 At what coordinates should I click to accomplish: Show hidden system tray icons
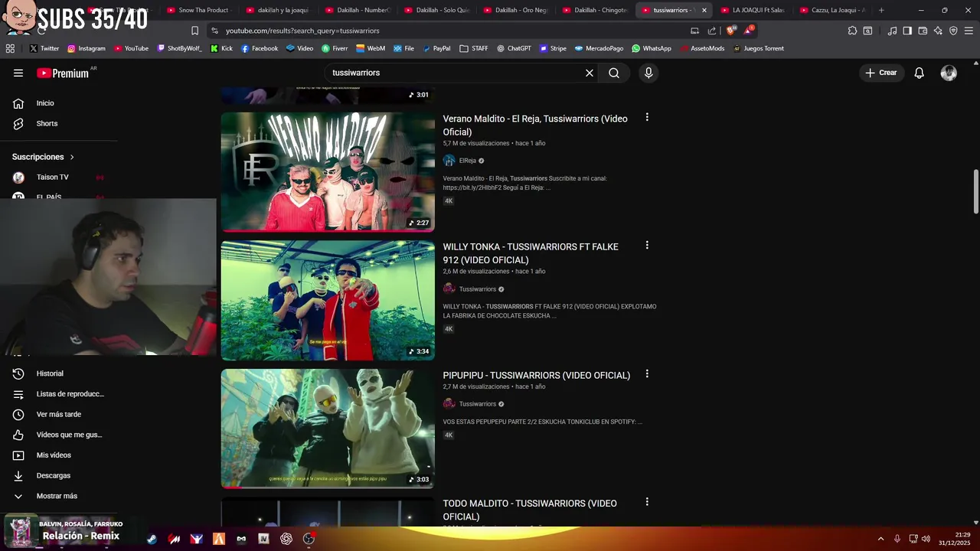(x=880, y=539)
